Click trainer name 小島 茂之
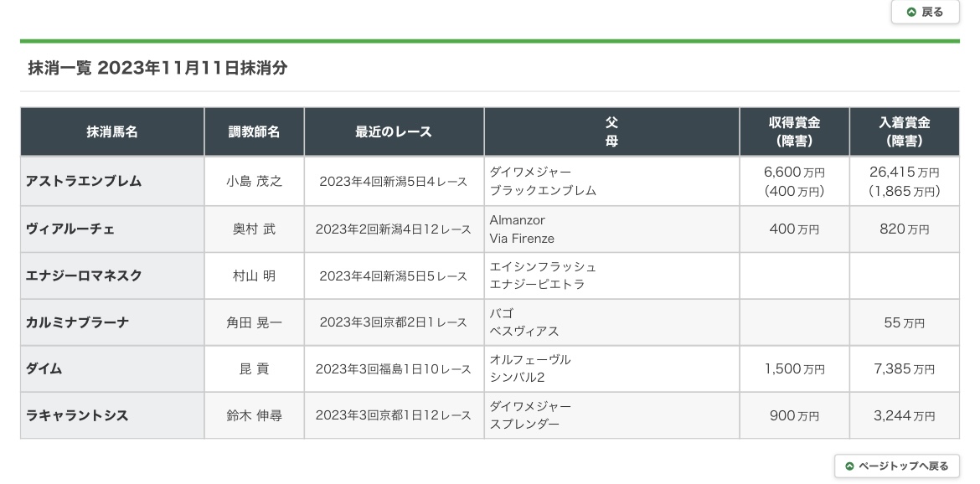This screenshot has height=484, width=980. click(254, 182)
